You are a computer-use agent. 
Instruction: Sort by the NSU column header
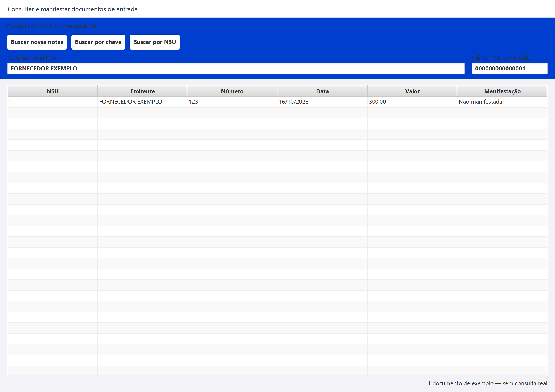[x=52, y=91]
